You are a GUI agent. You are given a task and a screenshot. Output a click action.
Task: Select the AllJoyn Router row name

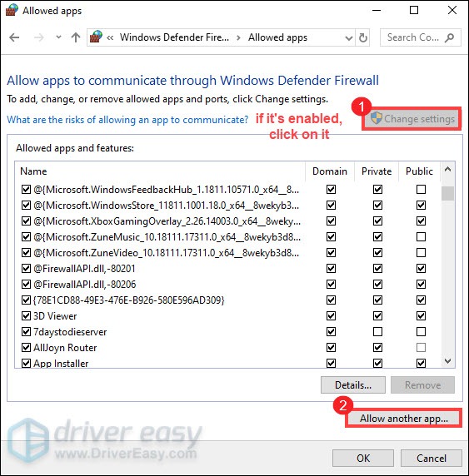point(65,348)
